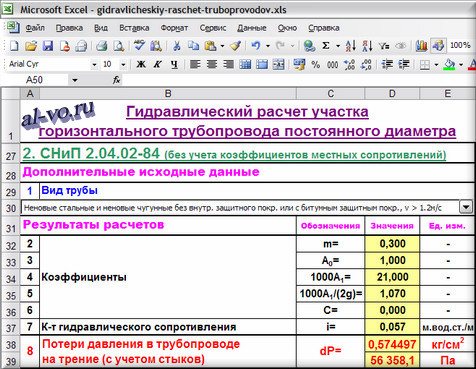Select column D header
This screenshot has width=476, height=369.
pos(392,94)
